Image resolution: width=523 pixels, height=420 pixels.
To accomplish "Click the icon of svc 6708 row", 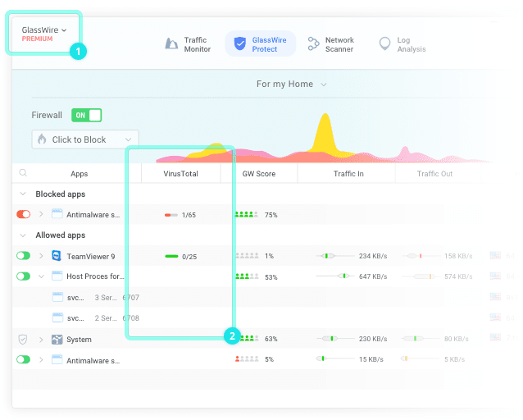I will pyautogui.click(x=57, y=317).
